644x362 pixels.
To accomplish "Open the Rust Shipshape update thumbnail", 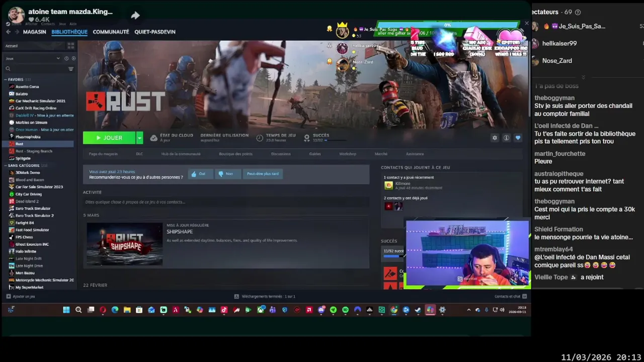I will point(124,244).
